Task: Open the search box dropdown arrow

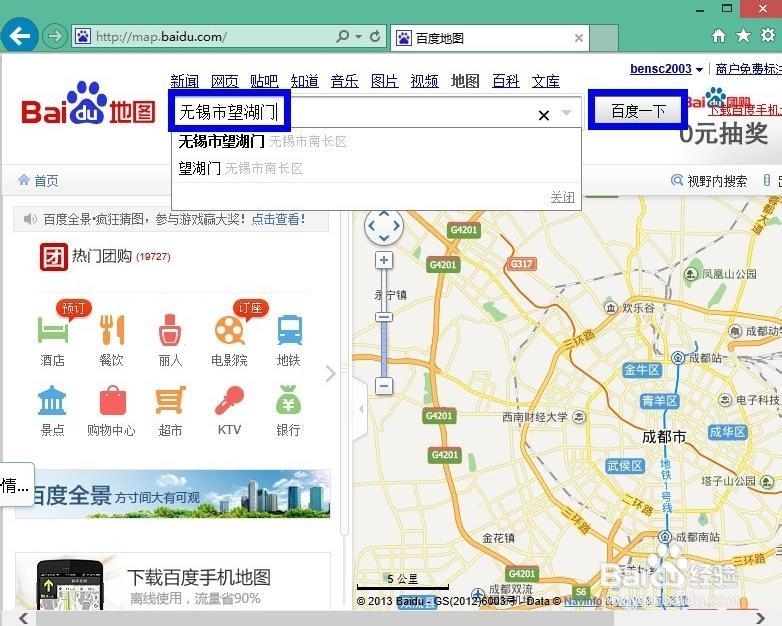Action: click(x=566, y=113)
